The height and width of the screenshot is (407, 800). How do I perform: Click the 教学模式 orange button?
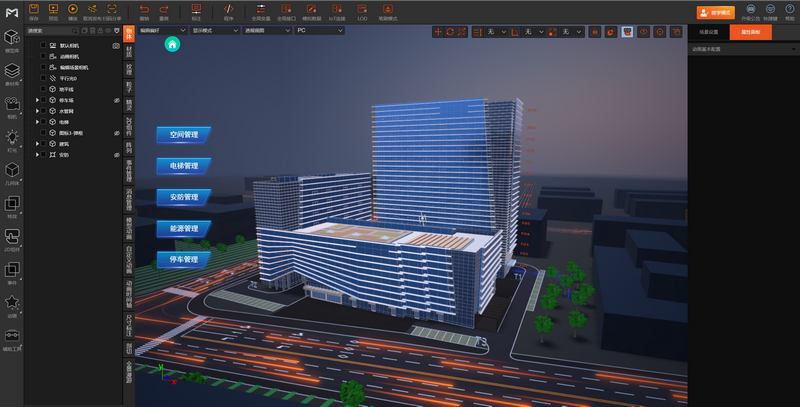click(714, 12)
